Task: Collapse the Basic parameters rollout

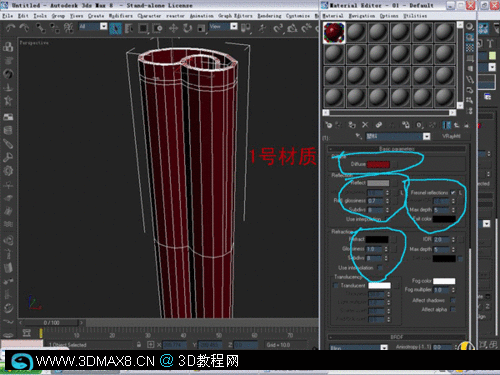Action: pyautogui.click(x=397, y=149)
